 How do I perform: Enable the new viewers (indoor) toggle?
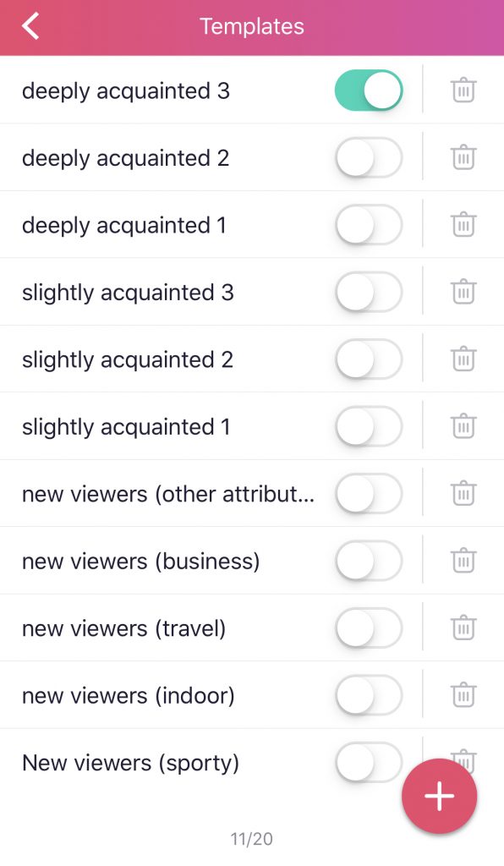[x=369, y=695]
